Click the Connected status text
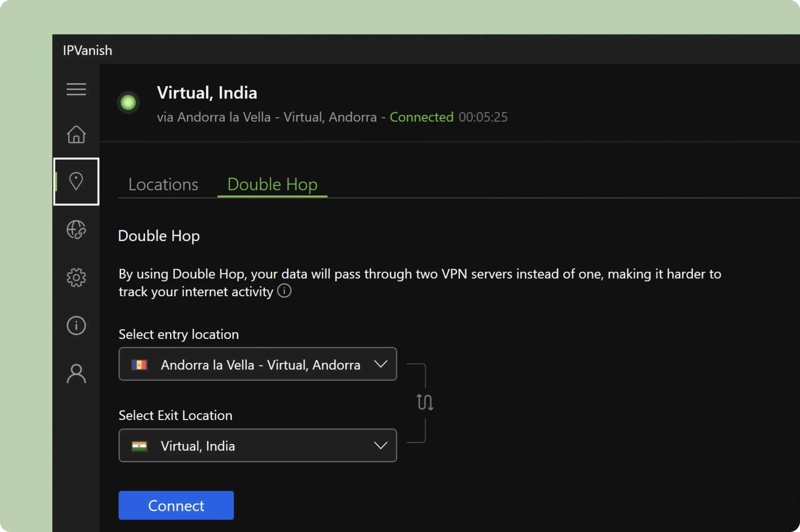Viewport: 800px width, 532px height. 421,117
